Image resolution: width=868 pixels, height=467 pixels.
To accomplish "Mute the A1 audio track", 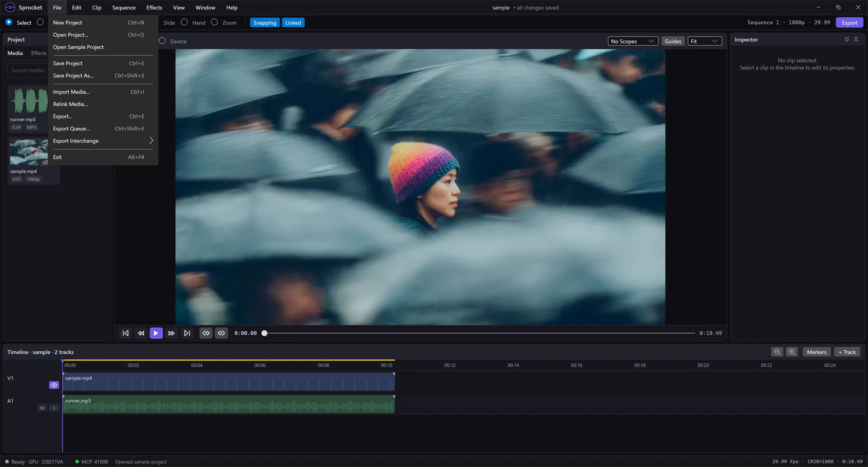I will tap(42, 408).
